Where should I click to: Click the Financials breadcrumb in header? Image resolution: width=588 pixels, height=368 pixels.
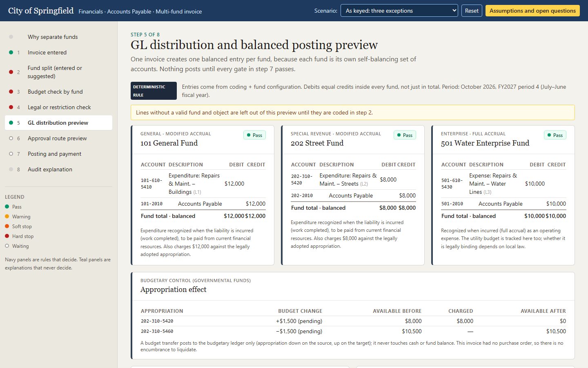tap(91, 11)
